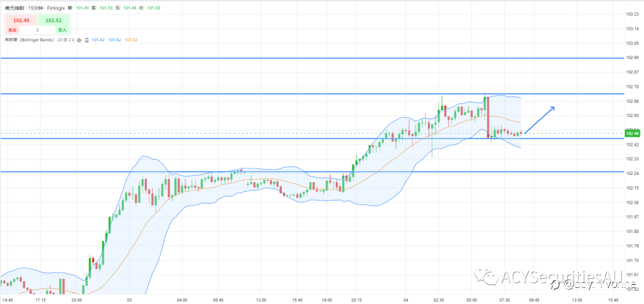Screen dimensions: 644x304
Task: Click price axis label 101.79
Action: (631, 245)
